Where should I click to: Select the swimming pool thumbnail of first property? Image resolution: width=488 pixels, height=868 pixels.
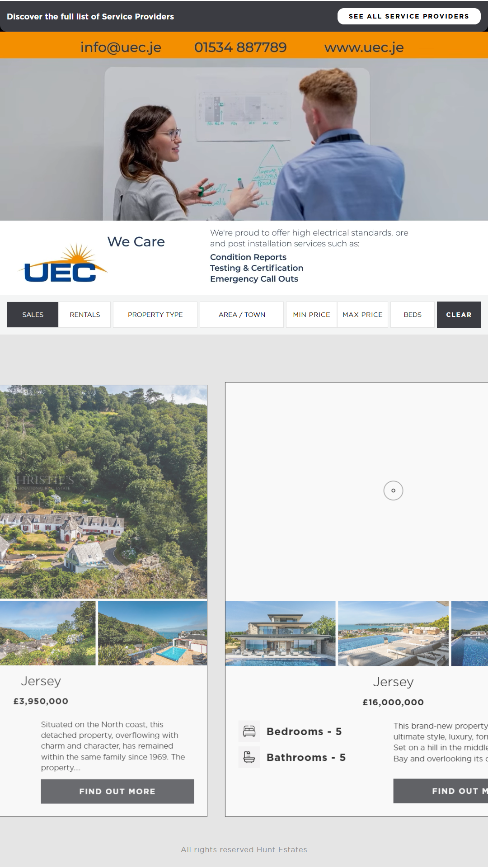[152, 633]
